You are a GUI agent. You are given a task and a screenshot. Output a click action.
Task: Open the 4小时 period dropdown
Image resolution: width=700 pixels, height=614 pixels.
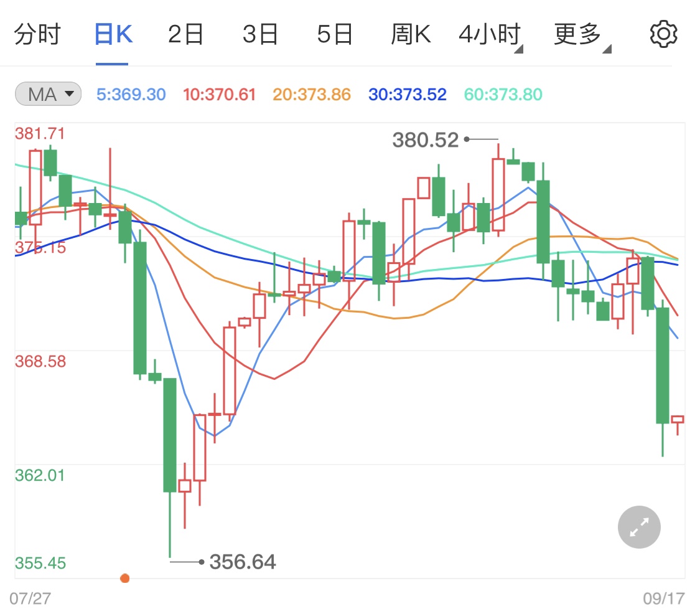pyautogui.click(x=491, y=35)
